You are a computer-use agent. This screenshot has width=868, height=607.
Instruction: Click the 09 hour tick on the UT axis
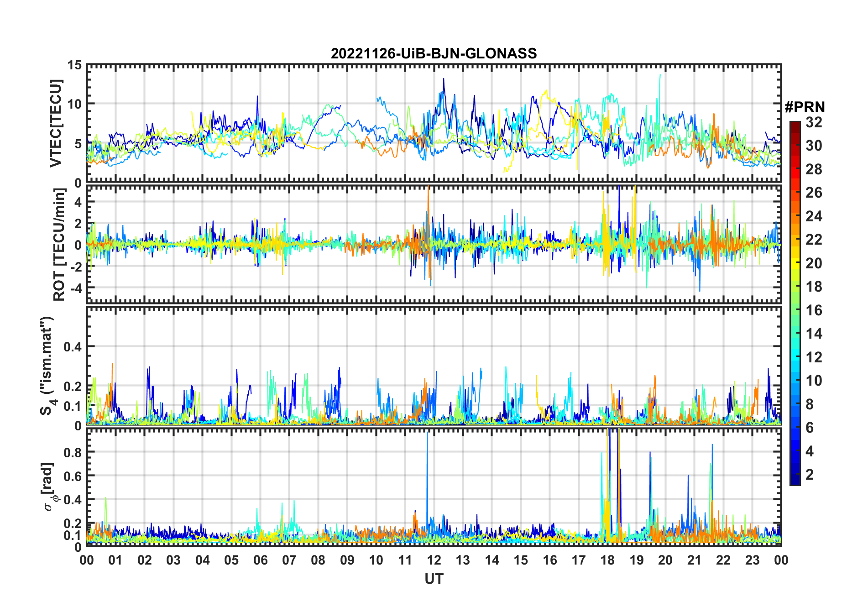[x=347, y=560]
